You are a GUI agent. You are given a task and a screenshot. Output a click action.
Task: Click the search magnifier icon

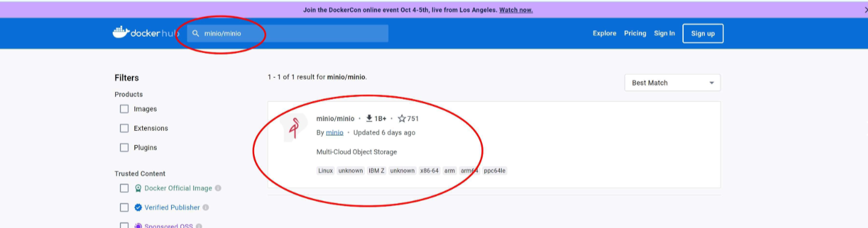(x=196, y=33)
